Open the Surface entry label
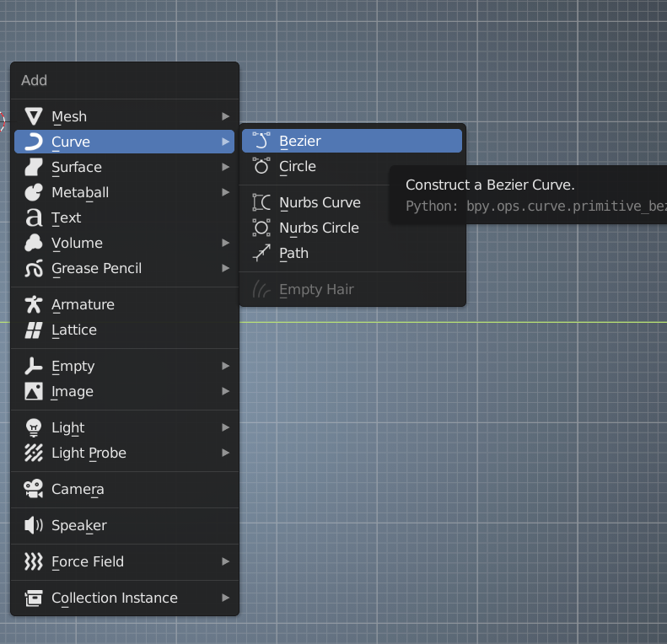Image resolution: width=667 pixels, height=644 pixels. (77, 167)
